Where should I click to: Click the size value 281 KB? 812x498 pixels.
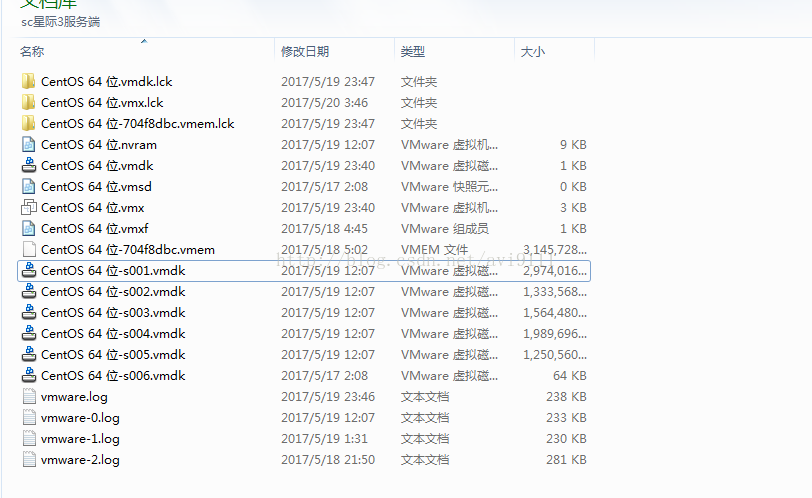[567, 460]
